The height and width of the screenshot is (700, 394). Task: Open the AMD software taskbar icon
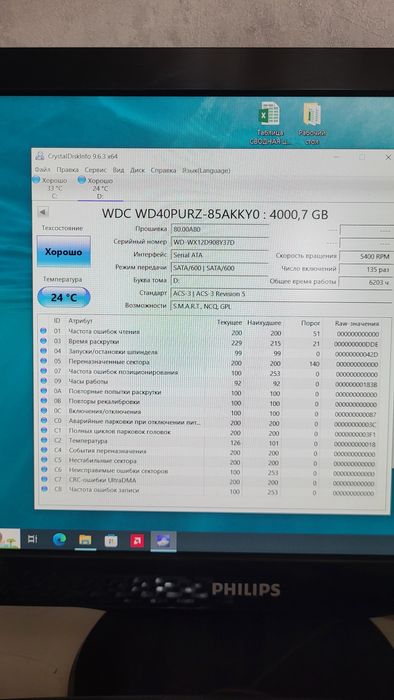tap(137, 541)
